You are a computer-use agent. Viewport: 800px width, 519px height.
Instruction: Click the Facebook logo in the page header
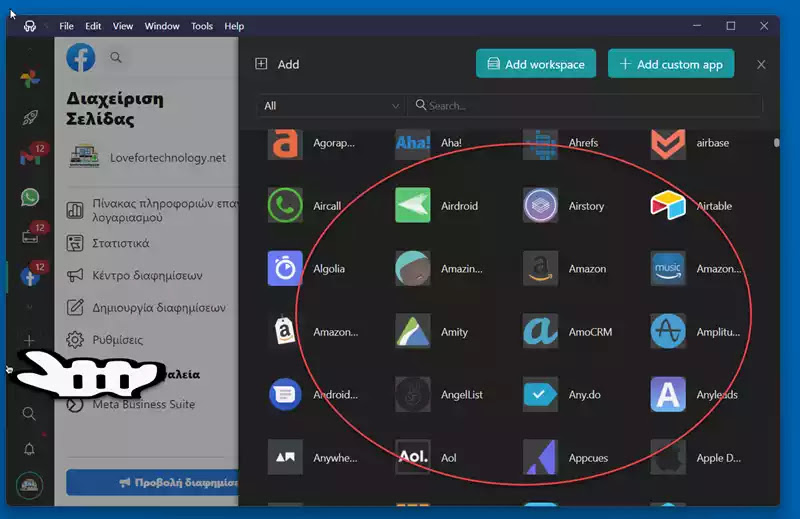[x=81, y=58]
